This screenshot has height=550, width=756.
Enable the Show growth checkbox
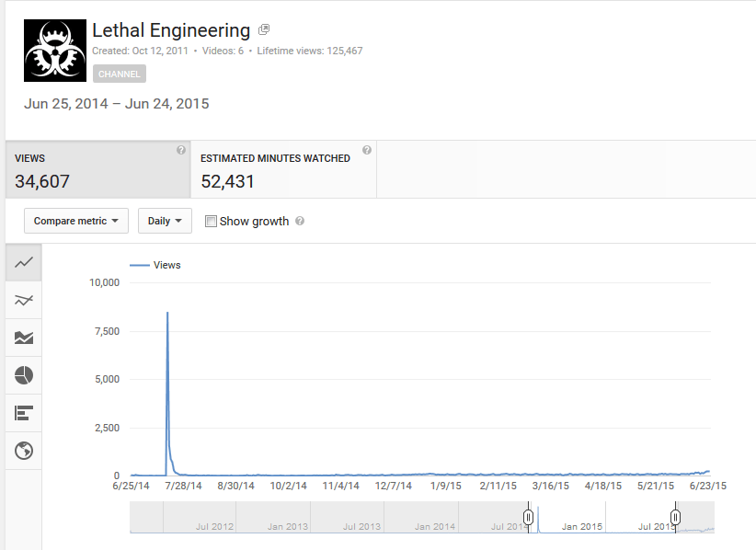coord(211,221)
